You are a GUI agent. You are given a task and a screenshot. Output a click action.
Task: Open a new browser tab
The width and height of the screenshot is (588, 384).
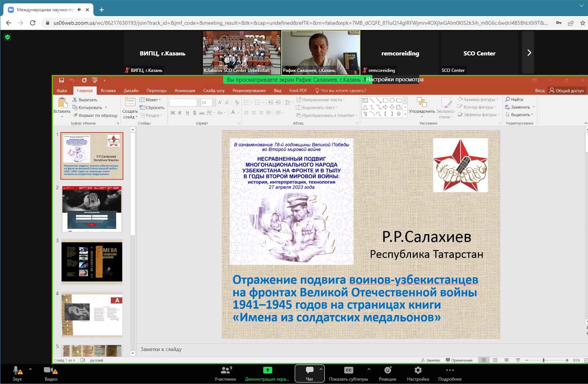(x=102, y=10)
